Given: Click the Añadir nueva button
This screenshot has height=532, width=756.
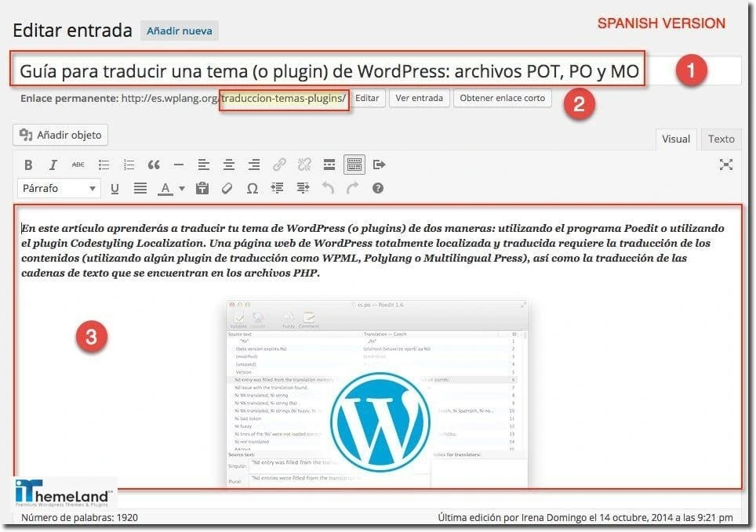Looking at the screenshot, I should [x=180, y=31].
